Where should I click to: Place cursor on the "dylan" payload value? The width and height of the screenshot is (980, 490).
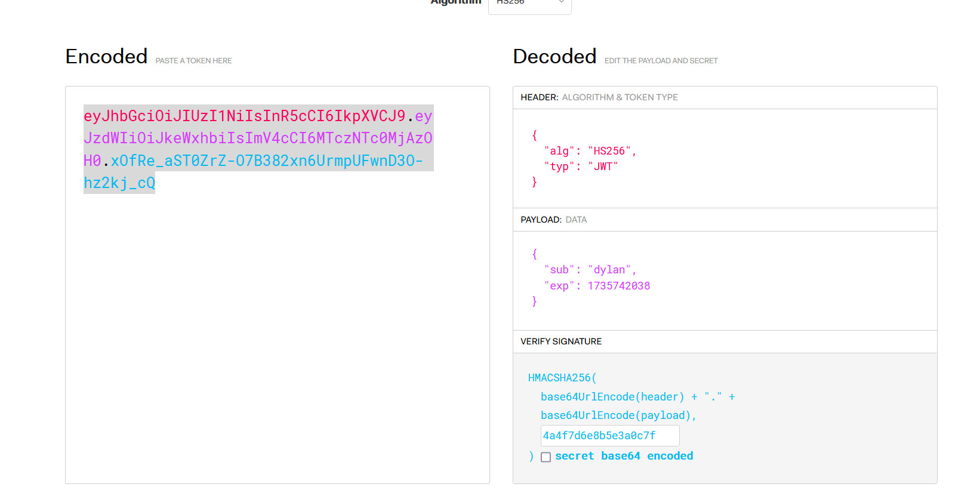point(609,270)
